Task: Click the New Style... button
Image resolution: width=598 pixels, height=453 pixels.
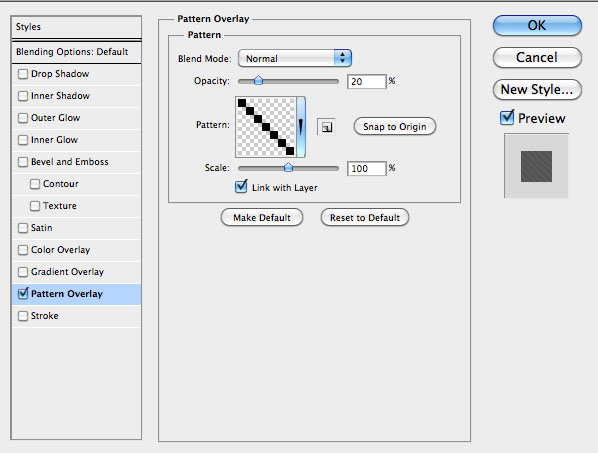Action: (537, 90)
